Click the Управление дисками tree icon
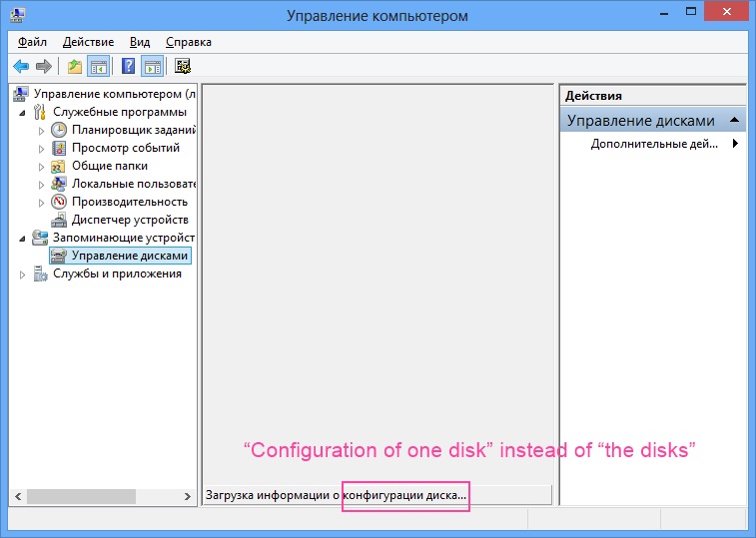The image size is (756, 538). point(59,256)
